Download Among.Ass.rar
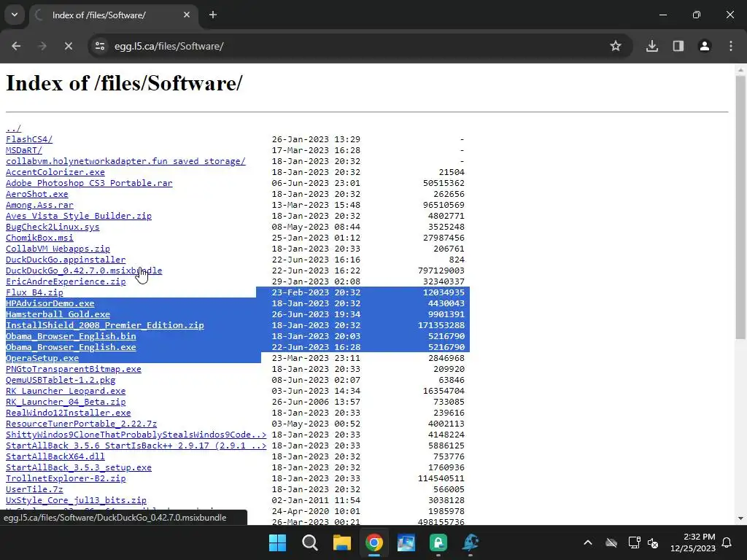Viewport: 747px width, 560px height. coord(39,205)
